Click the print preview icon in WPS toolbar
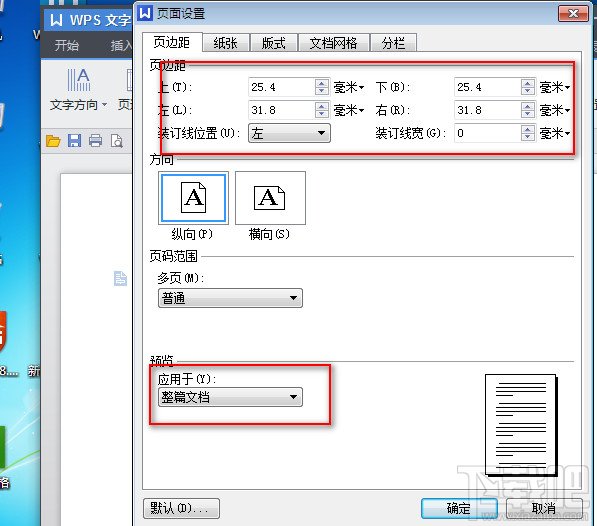This screenshot has height=526, width=597. coord(117,141)
